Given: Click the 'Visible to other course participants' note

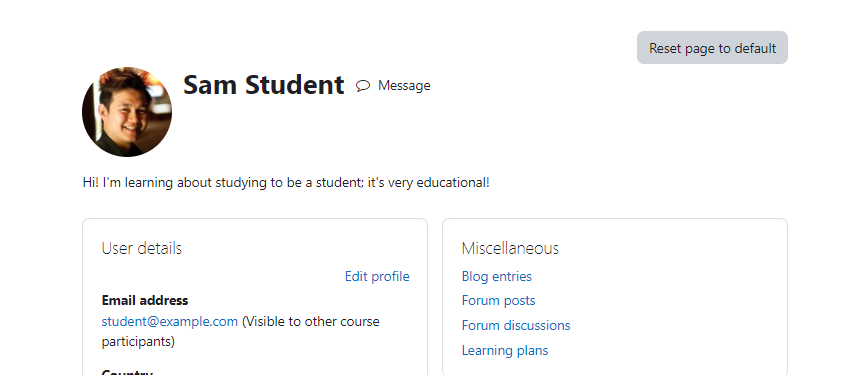Looking at the screenshot, I should [240, 331].
